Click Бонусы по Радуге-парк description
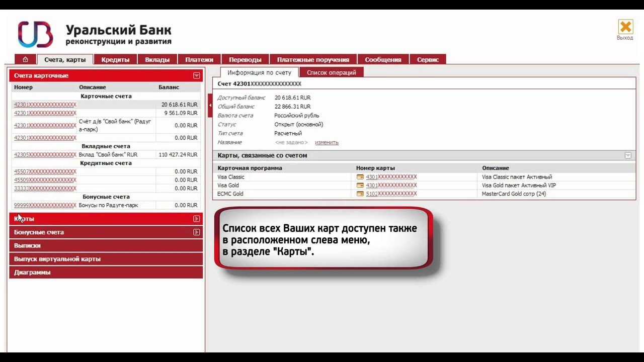The height and width of the screenshot is (362, 644). pos(108,205)
